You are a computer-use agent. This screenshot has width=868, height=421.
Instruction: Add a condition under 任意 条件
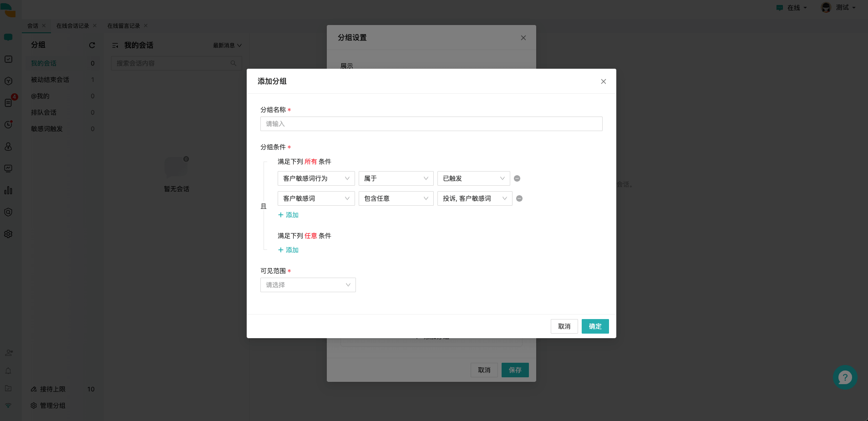point(289,250)
